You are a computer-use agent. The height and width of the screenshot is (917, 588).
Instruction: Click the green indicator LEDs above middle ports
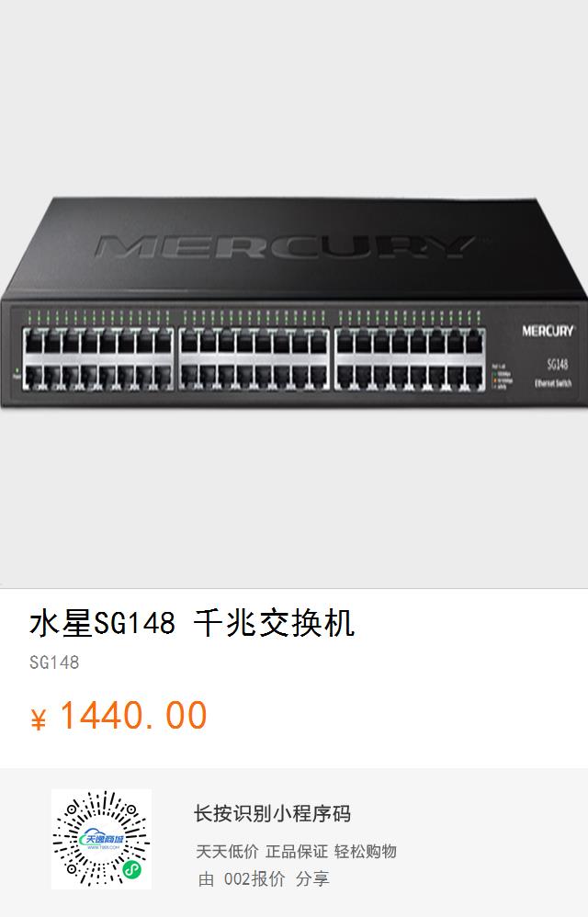254,318
